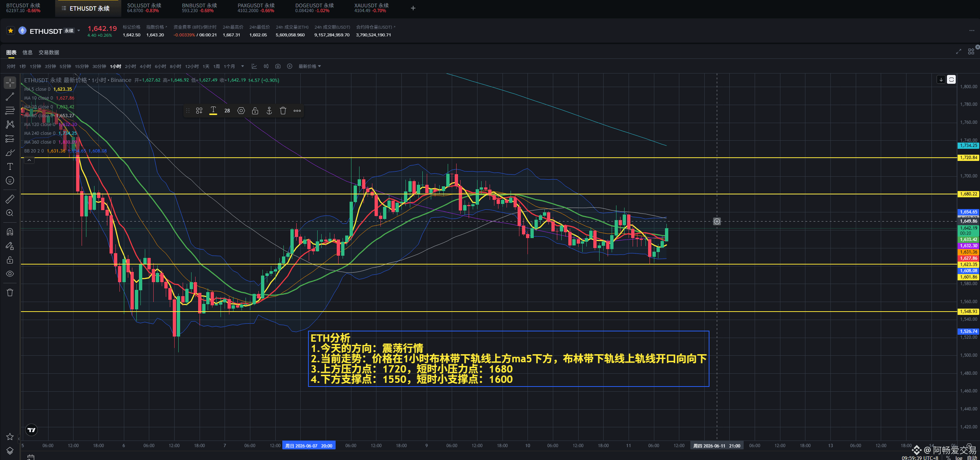Open more options in floating toolbar
The image size is (980, 460).
coord(297,111)
